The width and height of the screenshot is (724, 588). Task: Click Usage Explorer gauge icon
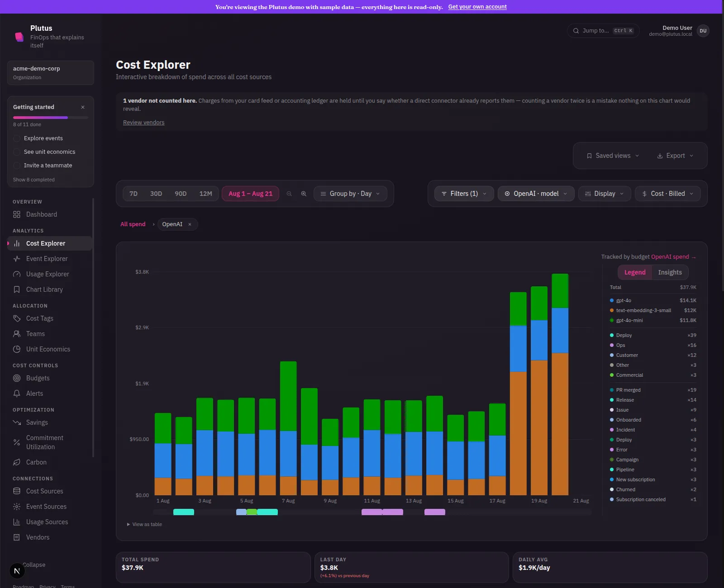(x=17, y=274)
